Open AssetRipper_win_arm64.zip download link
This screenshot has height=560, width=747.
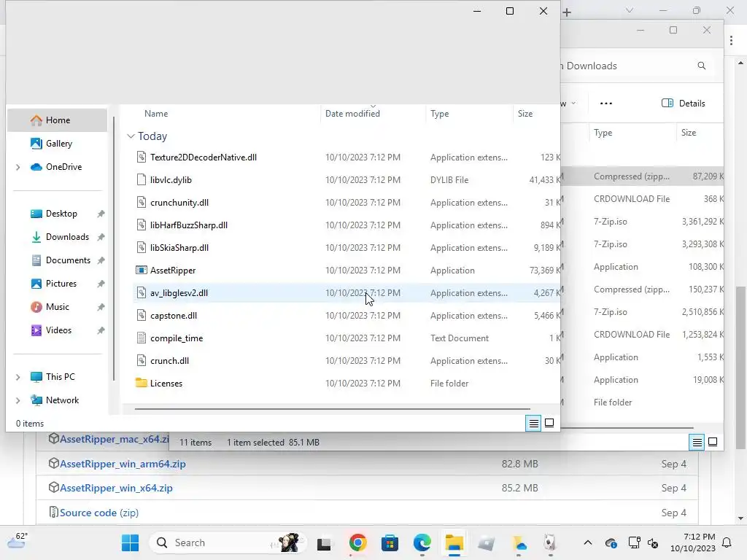tap(123, 464)
